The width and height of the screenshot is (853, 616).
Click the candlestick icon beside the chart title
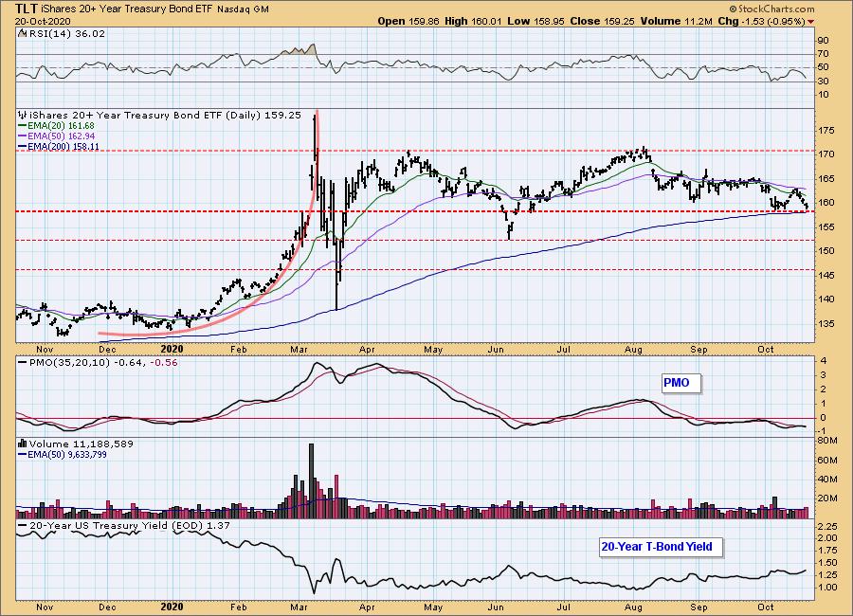[23, 116]
